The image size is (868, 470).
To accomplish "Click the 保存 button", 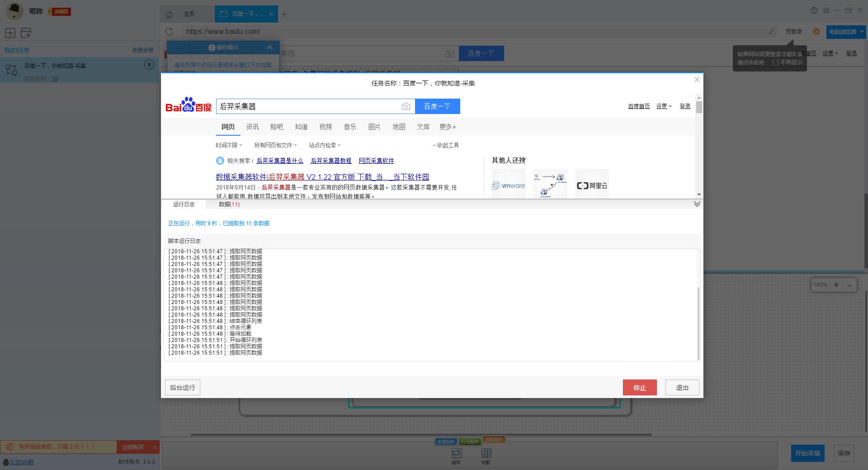I will tap(844, 453).
